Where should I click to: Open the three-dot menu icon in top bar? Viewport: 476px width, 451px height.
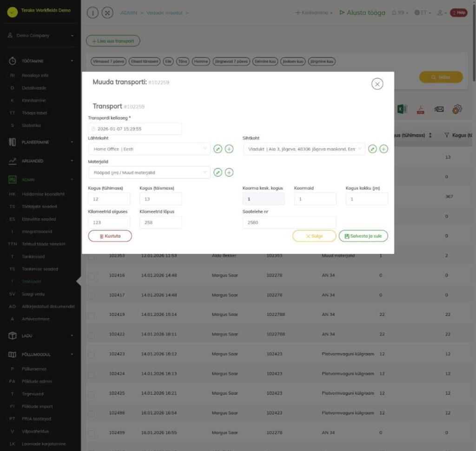pos(93,13)
